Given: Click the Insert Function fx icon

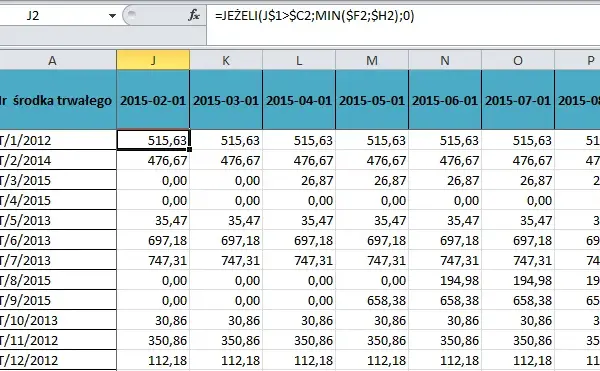Looking at the screenshot, I should point(194,16).
